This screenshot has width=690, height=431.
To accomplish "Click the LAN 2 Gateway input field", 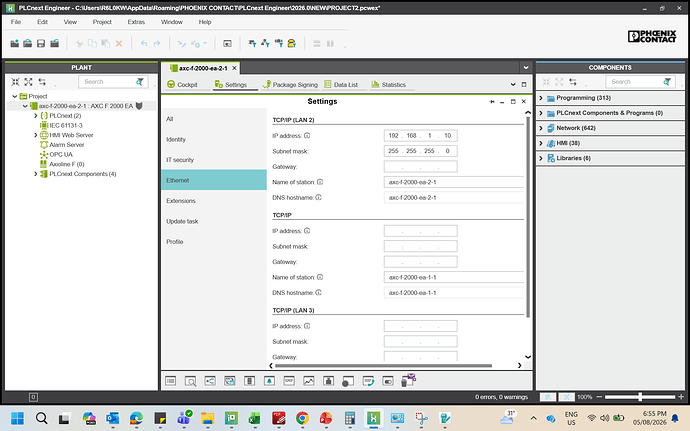I will [x=420, y=167].
